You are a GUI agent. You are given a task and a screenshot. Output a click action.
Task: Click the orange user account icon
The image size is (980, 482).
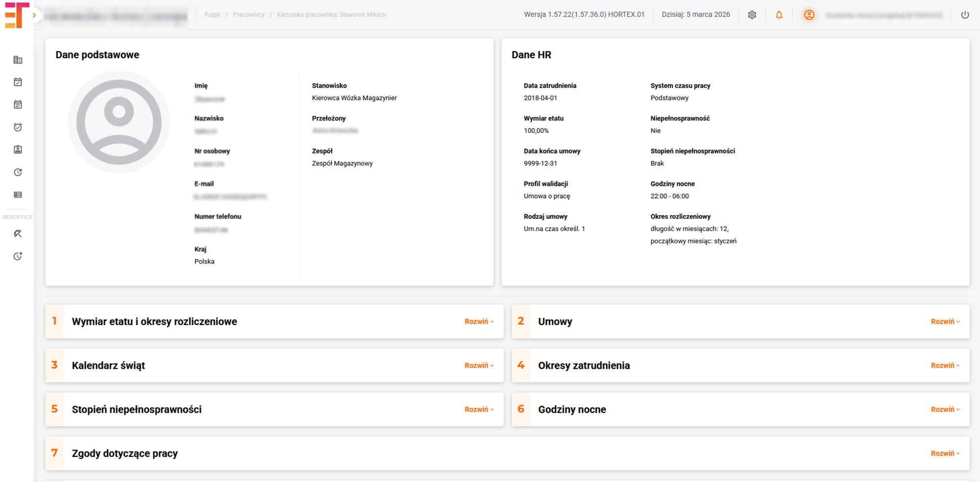click(809, 15)
